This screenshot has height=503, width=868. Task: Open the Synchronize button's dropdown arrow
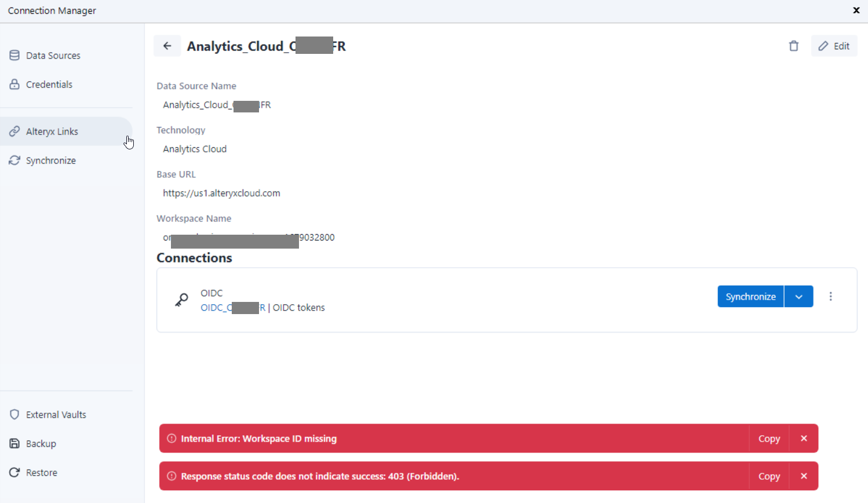click(798, 296)
